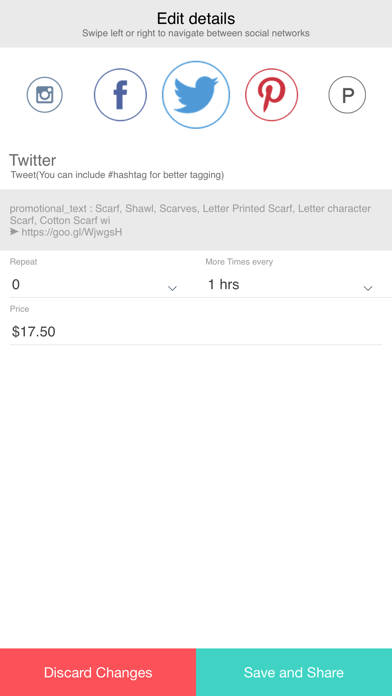Edit the $17.50 price field
This screenshot has height=696, width=392.
[x=196, y=332]
